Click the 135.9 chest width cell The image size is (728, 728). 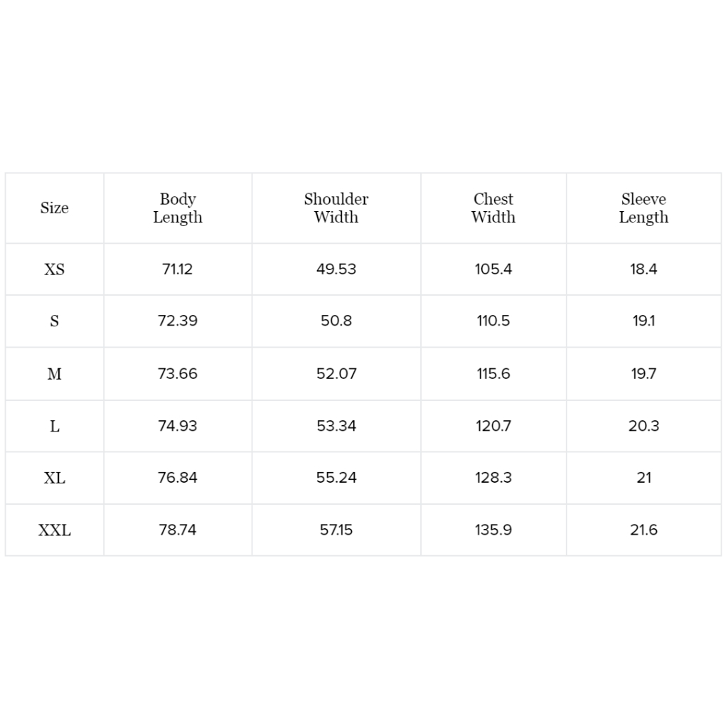click(x=493, y=530)
